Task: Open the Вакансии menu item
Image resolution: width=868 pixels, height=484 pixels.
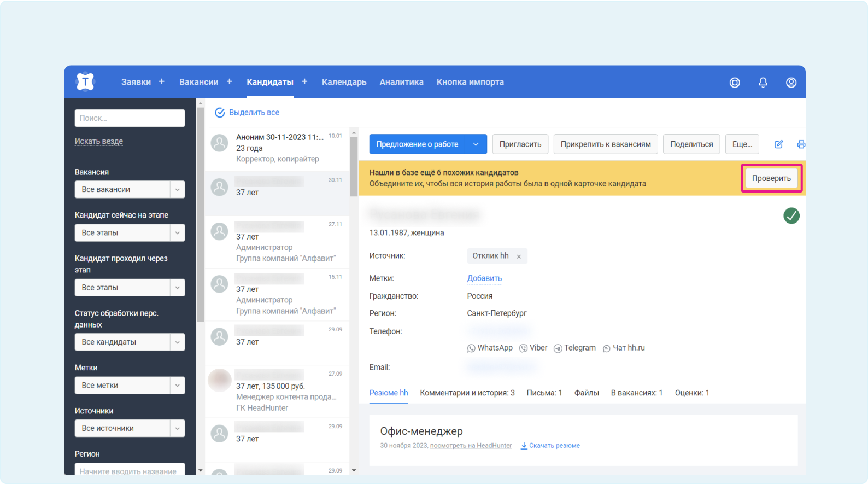Action: [198, 82]
